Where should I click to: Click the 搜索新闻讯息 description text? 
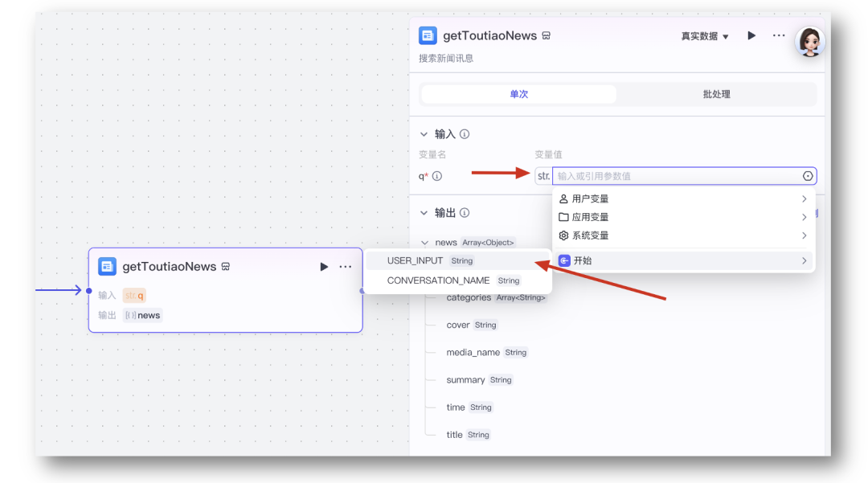445,59
